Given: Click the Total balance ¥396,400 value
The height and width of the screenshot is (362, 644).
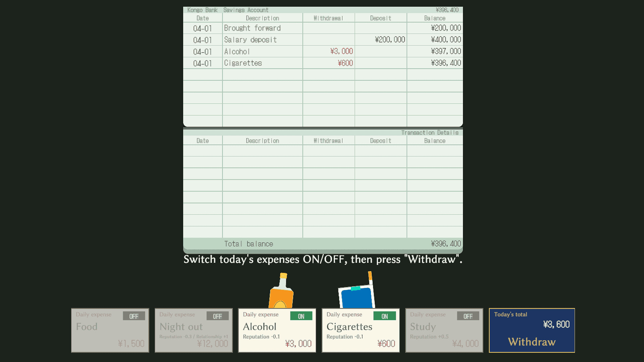Looking at the screenshot, I should 446,244.
